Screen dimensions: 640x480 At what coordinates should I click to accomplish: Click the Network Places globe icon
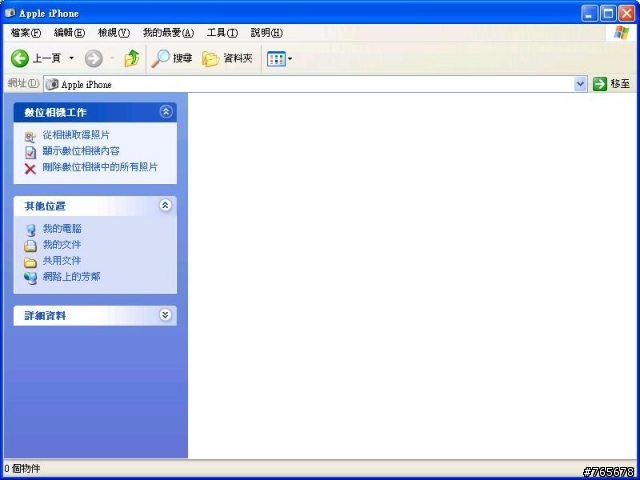(31, 278)
